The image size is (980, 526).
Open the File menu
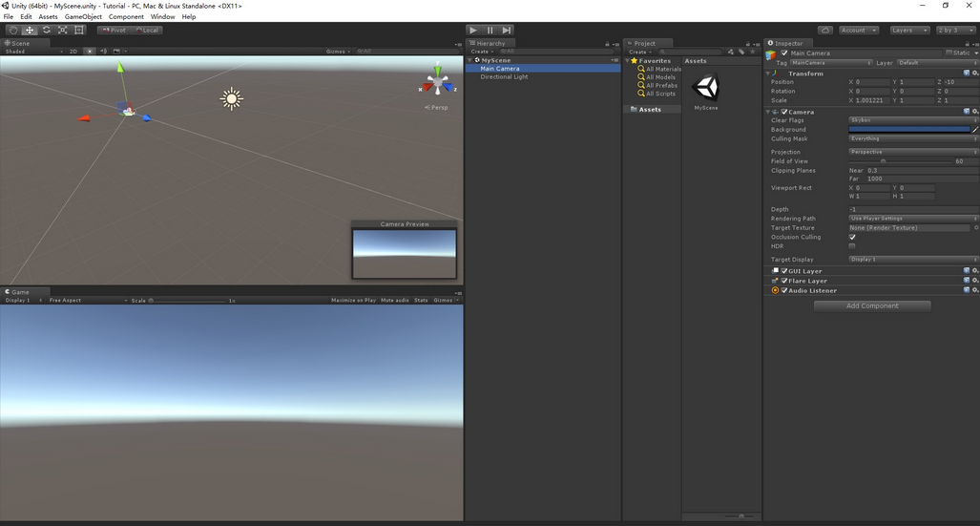(9, 17)
